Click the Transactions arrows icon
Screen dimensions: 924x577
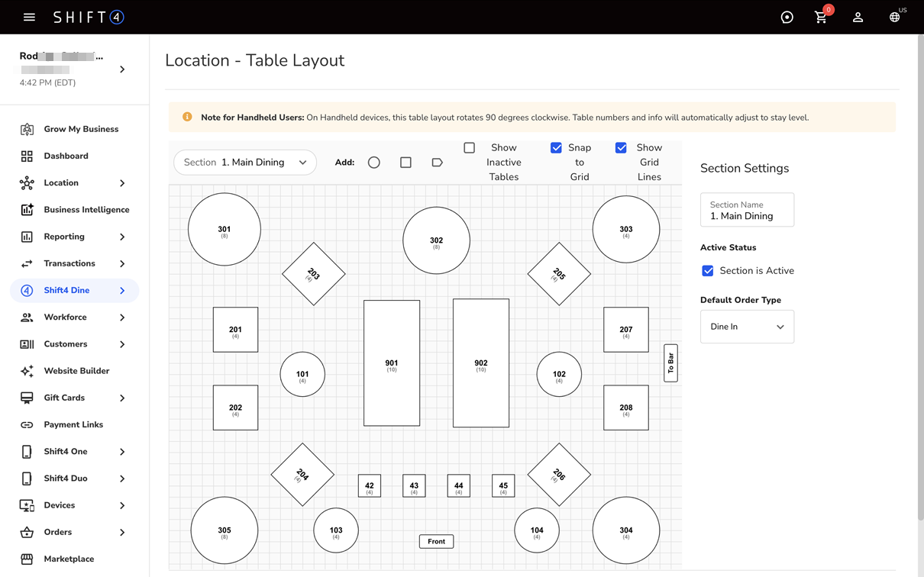coord(27,263)
